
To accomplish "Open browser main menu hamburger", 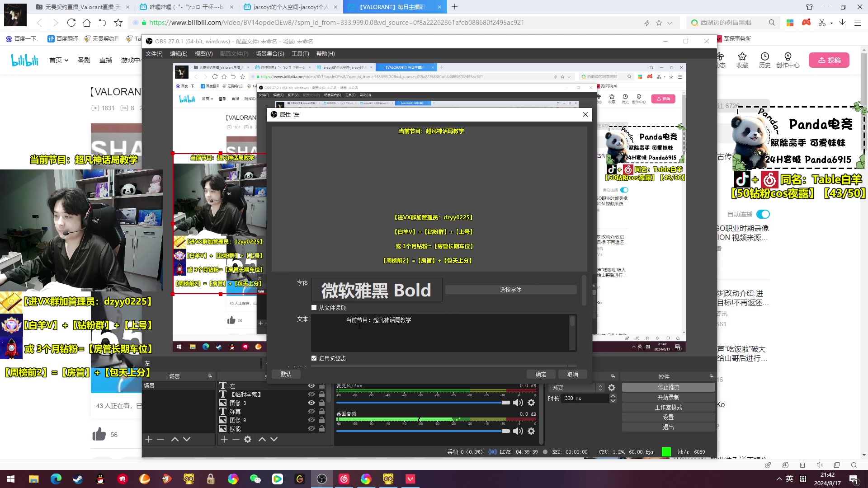I will click(857, 23).
